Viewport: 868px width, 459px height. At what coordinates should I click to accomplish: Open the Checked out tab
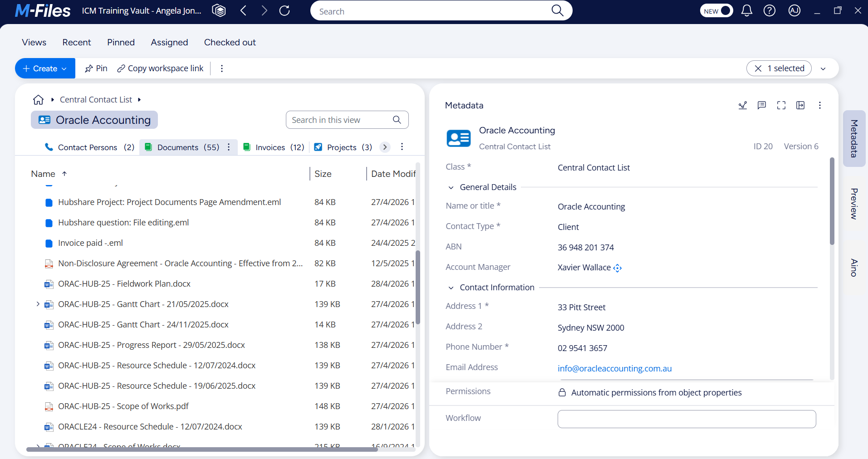pyautogui.click(x=230, y=42)
